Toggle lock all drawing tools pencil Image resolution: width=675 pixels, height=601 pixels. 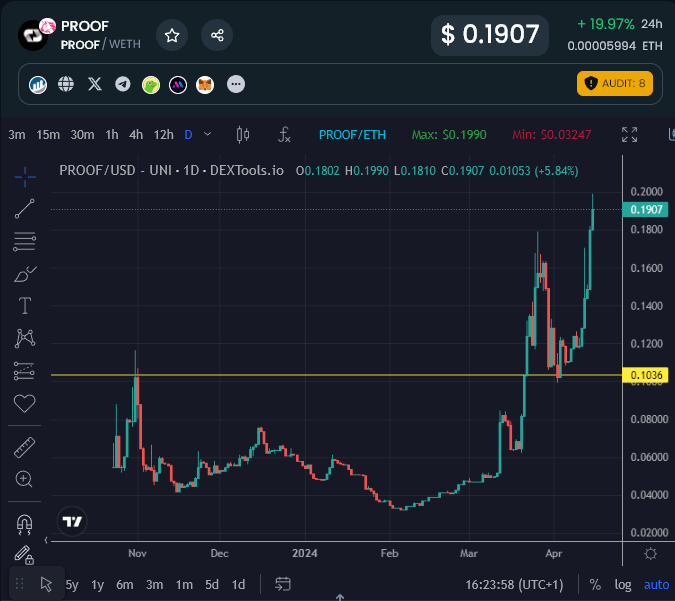click(x=24, y=555)
